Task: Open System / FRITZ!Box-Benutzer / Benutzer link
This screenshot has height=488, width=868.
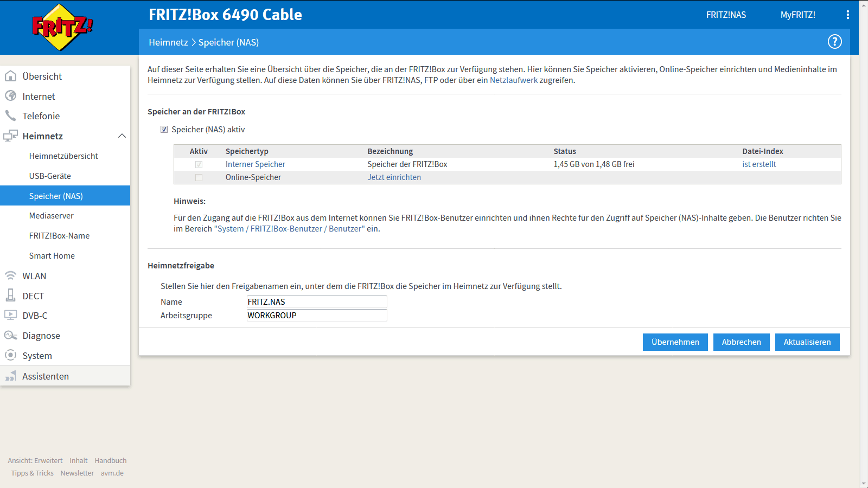Action: pos(290,229)
